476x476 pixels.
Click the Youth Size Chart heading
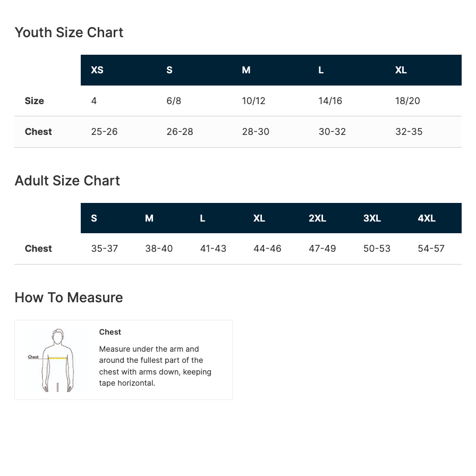[x=69, y=32]
